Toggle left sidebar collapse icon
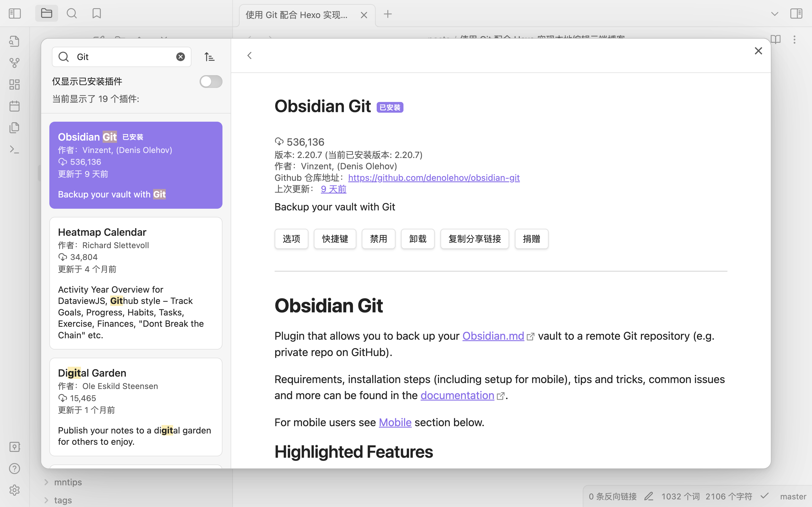The height and width of the screenshot is (507, 812). click(x=15, y=14)
